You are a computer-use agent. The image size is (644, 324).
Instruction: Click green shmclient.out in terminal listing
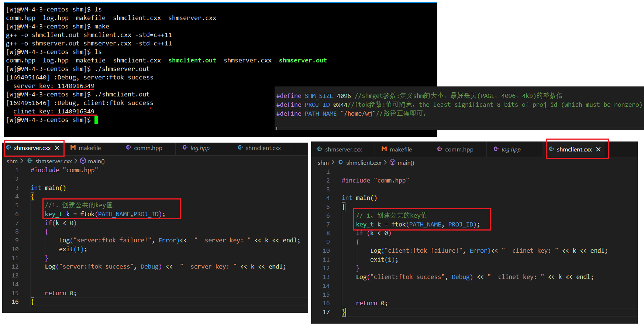[x=192, y=60]
